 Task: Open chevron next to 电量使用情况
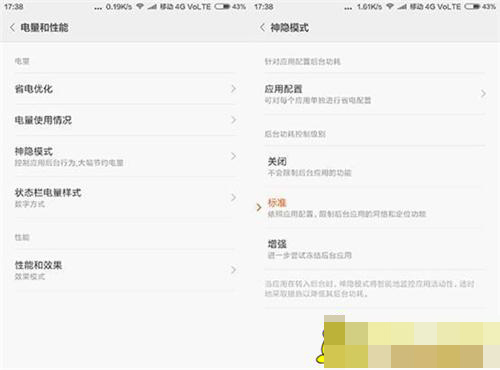pyautogui.click(x=234, y=120)
